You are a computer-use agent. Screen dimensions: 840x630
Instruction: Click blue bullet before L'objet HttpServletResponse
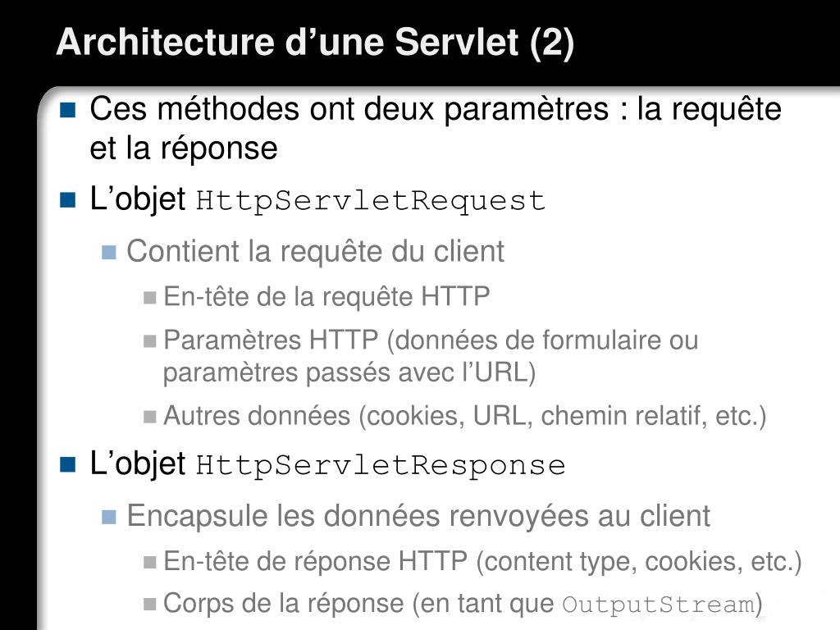[x=68, y=464]
